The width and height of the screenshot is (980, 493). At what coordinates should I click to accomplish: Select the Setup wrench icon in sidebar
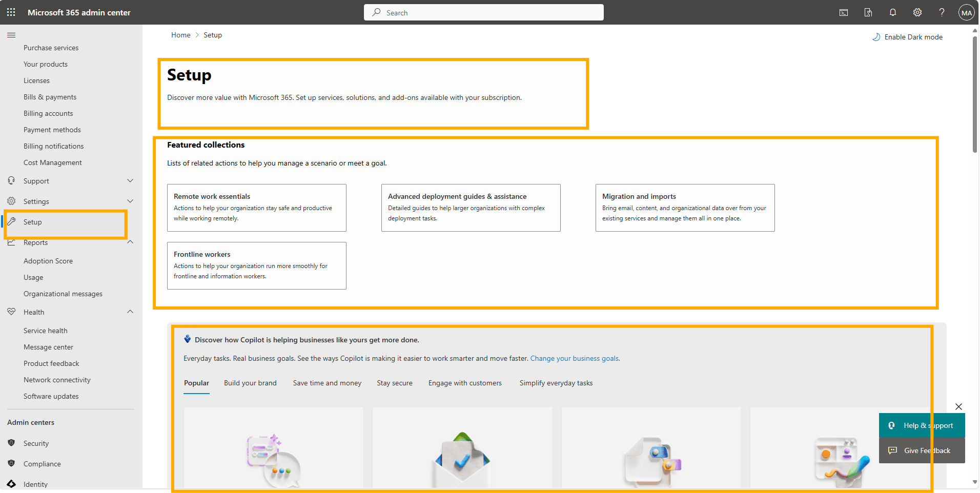pos(12,221)
